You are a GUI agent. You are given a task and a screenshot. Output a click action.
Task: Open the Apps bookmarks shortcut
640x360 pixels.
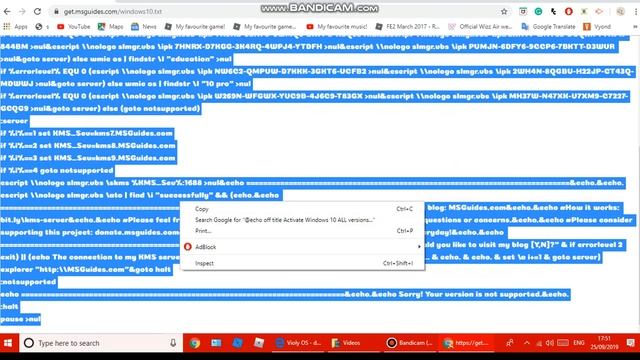point(16,27)
